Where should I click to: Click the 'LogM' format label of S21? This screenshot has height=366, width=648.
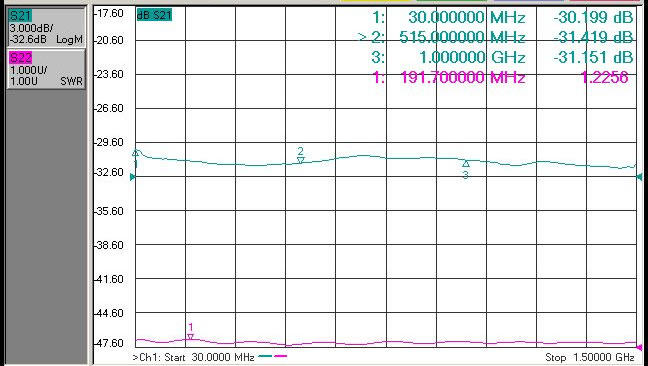[x=69, y=40]
